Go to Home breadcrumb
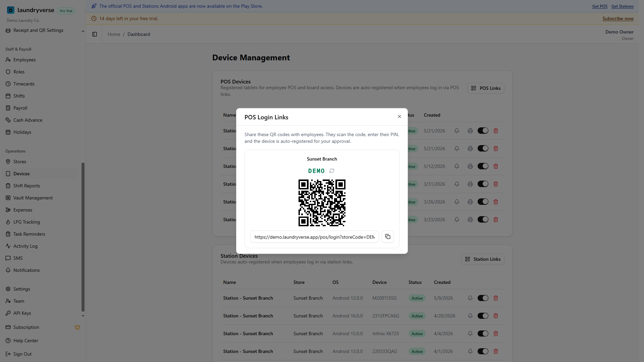Image resolution: width=644 pixels, height=362 pixels. coord(114,34)
